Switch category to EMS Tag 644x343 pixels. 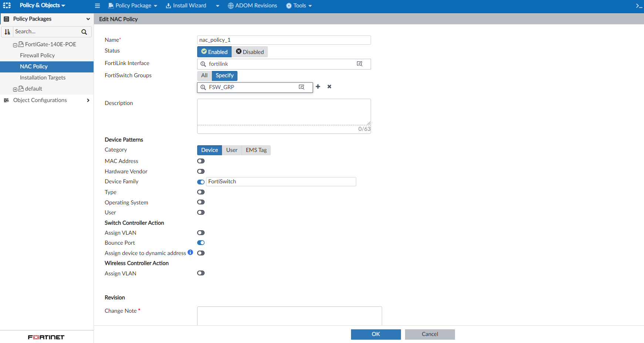tap(256, 150)
